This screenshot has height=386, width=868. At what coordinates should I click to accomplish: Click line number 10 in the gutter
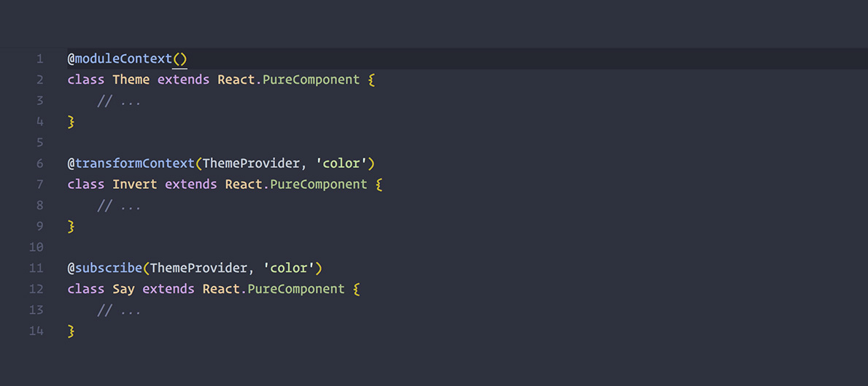point(36,247)
